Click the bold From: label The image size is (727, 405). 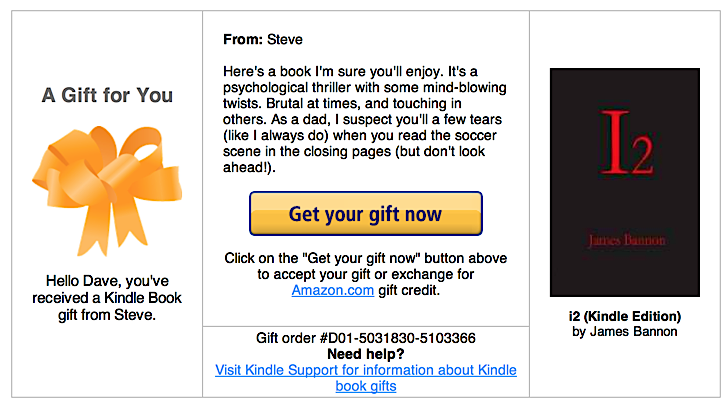click(x=245, y=40)
